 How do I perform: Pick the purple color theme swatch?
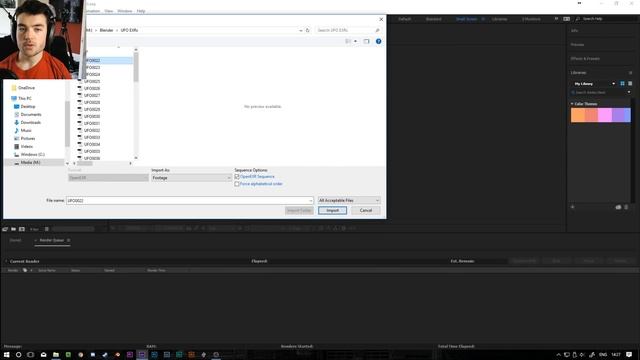[618, 115]
